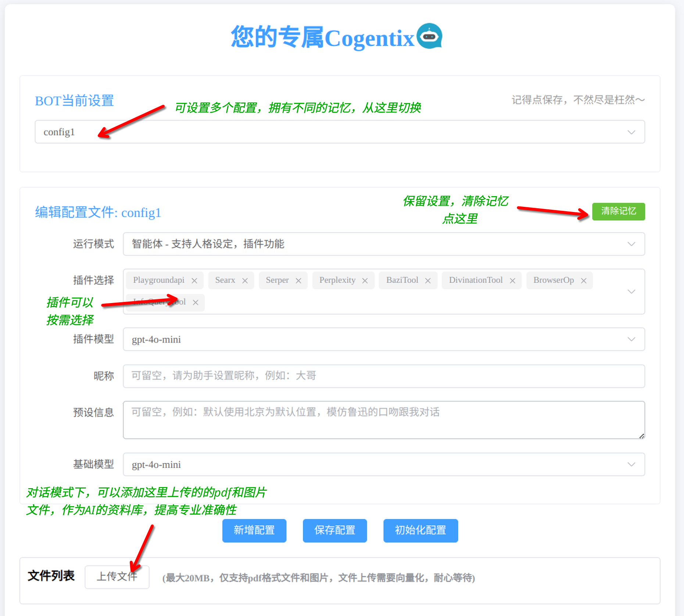Click the 上传文件 upload file button
684x616 pixels.
(117, 577)
